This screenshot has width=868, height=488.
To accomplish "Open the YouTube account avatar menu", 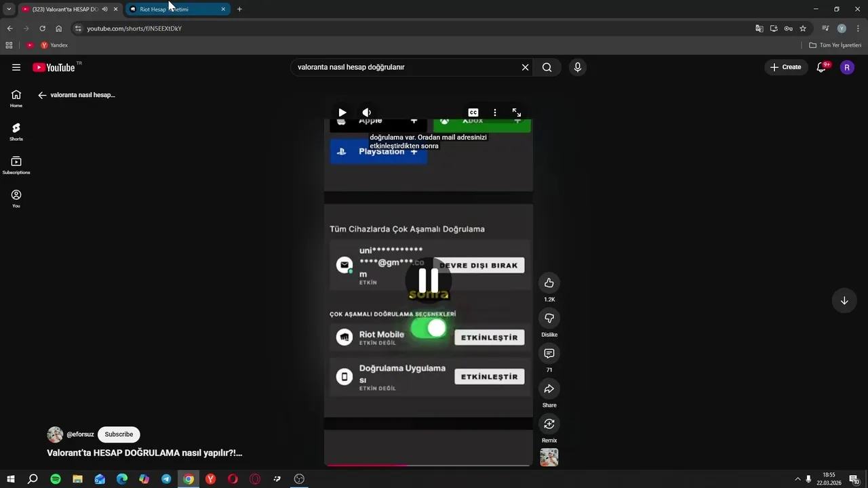I will tap(847, 67).
